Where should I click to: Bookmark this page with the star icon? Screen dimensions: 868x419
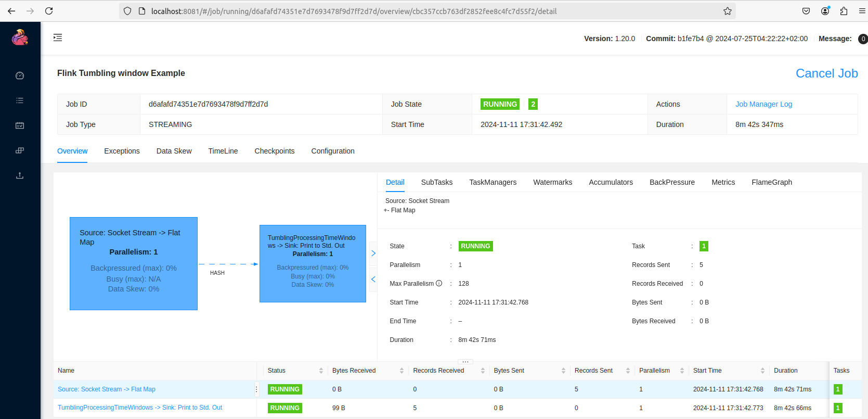click(728, 11)
